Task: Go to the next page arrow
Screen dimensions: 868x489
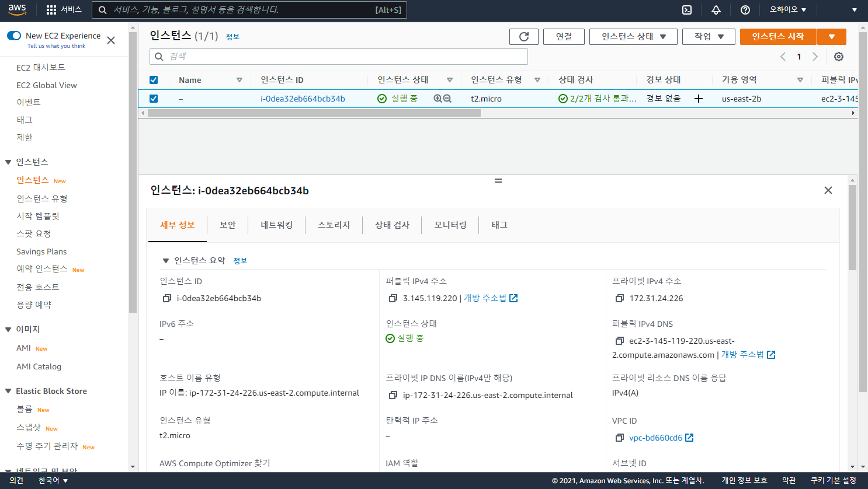Action: [815, 57]
